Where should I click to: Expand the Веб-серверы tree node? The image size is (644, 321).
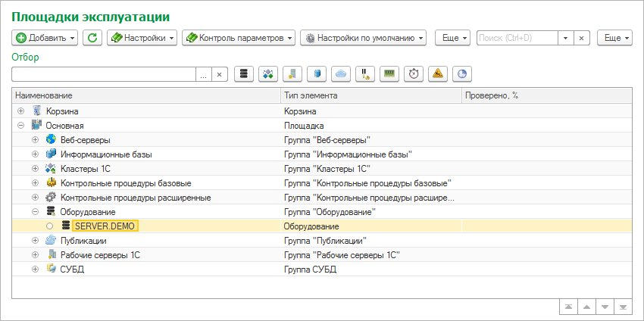coord(35,140)
